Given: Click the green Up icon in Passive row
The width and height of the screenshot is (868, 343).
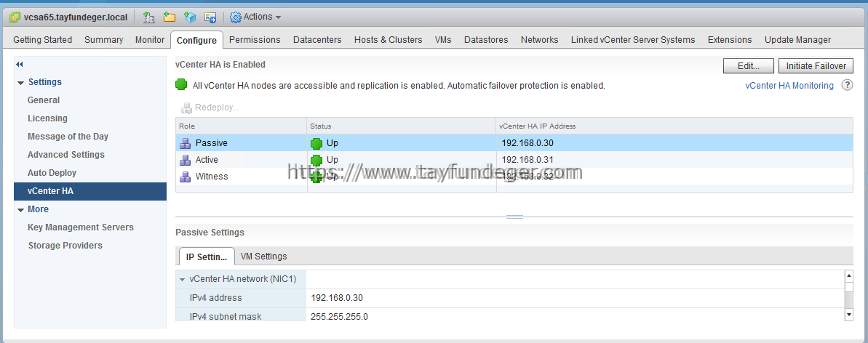Looking at the screenshot, I should tap(316, 143).
